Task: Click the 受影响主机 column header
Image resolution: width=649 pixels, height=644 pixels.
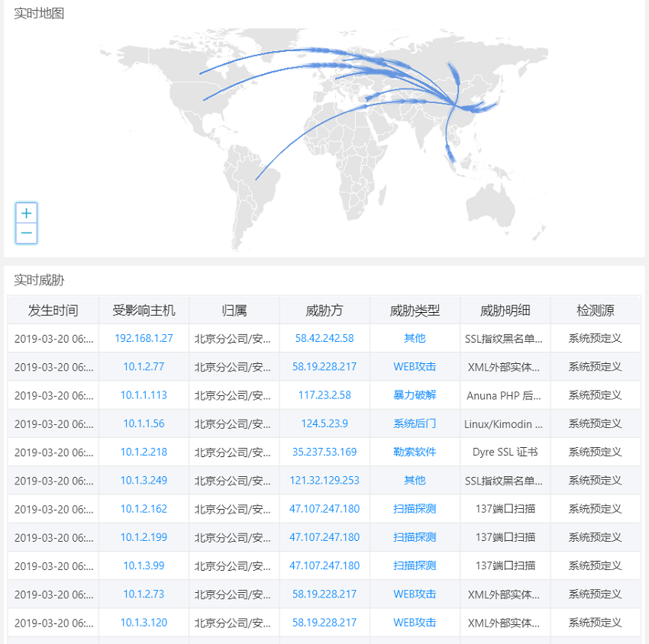Action: [144, 311]
